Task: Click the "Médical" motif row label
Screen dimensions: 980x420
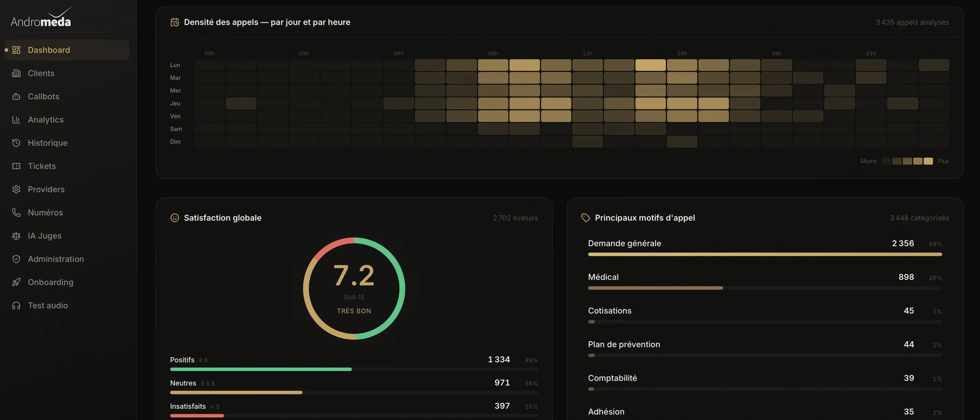Action: (603, 277)
